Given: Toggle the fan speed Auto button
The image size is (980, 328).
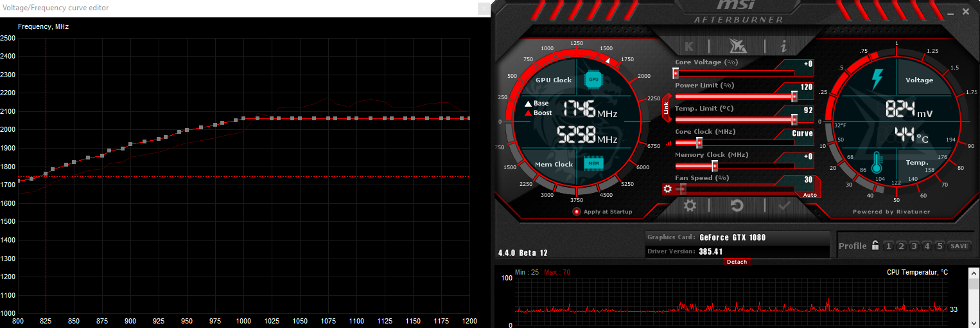Looking at the screenshot, I should coord(810,195).
